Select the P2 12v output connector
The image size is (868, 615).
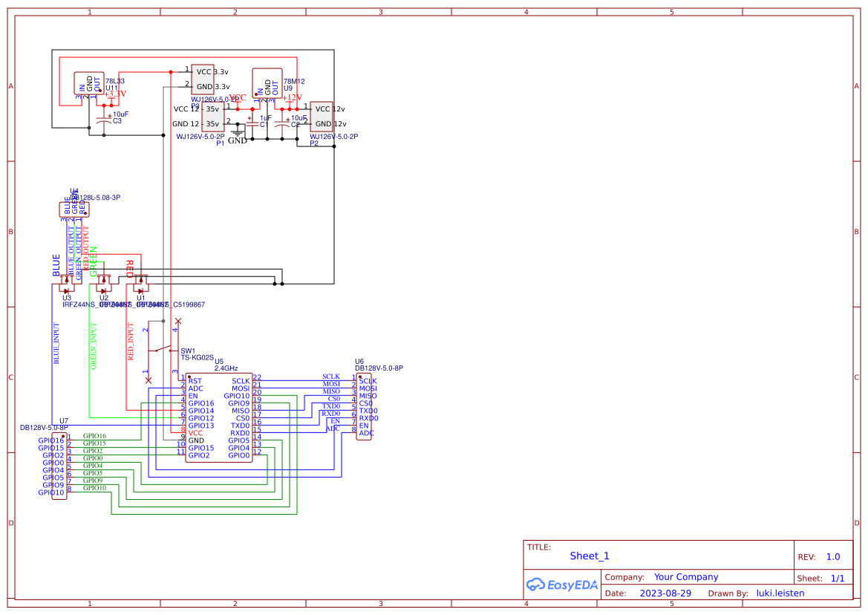[x=322, y=117]
